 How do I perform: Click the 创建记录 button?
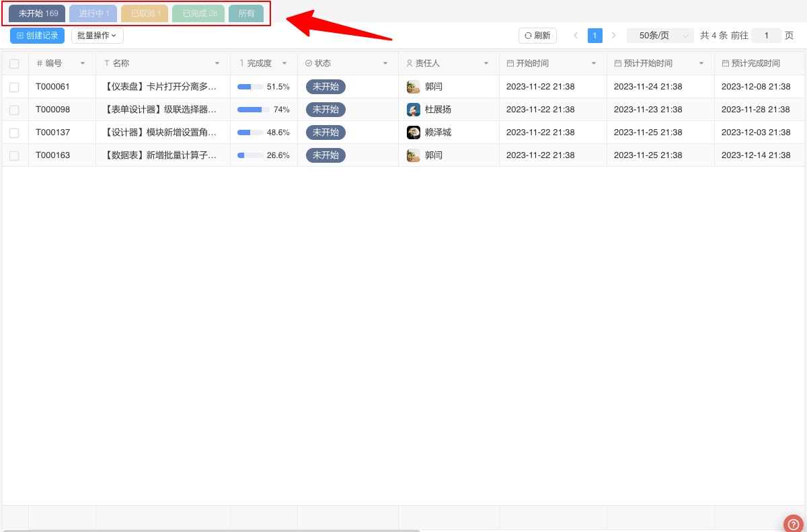tap(38, 36)
